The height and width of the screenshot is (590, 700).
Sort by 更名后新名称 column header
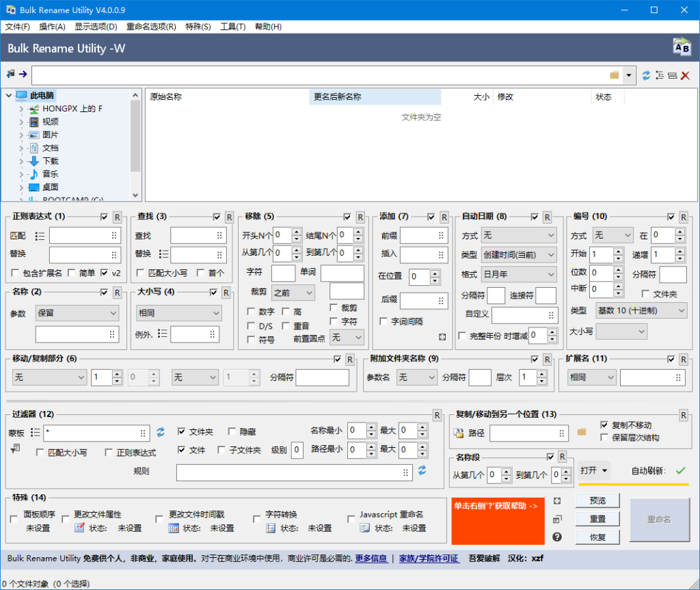tap(375, 97)
